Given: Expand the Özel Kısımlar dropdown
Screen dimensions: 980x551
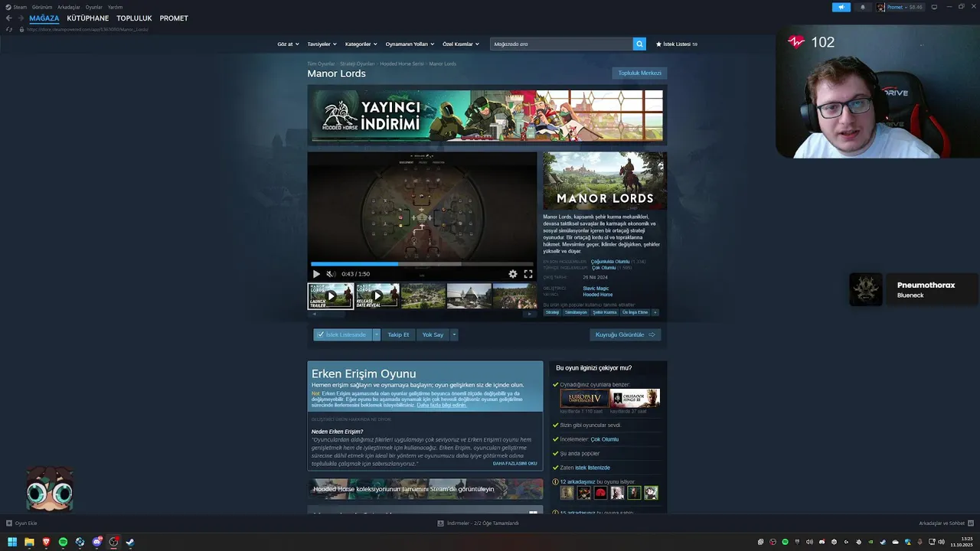Looking at the screenshot, I should pyautogui.click(x=461, y=44).
